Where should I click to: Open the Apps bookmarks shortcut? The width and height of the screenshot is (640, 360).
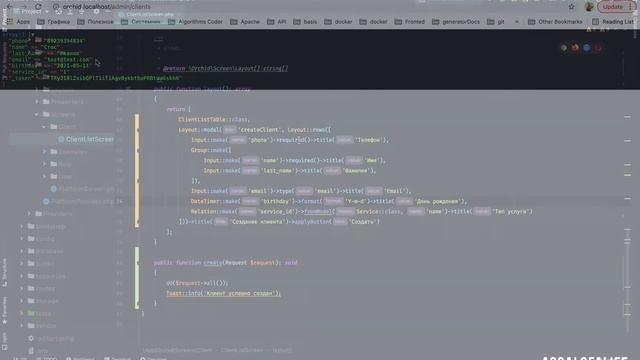coord(18,22)
